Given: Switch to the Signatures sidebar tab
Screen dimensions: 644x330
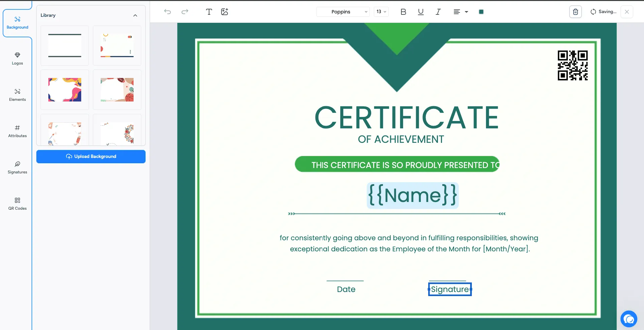Looking at the screenshot, I should pos(17,168).
